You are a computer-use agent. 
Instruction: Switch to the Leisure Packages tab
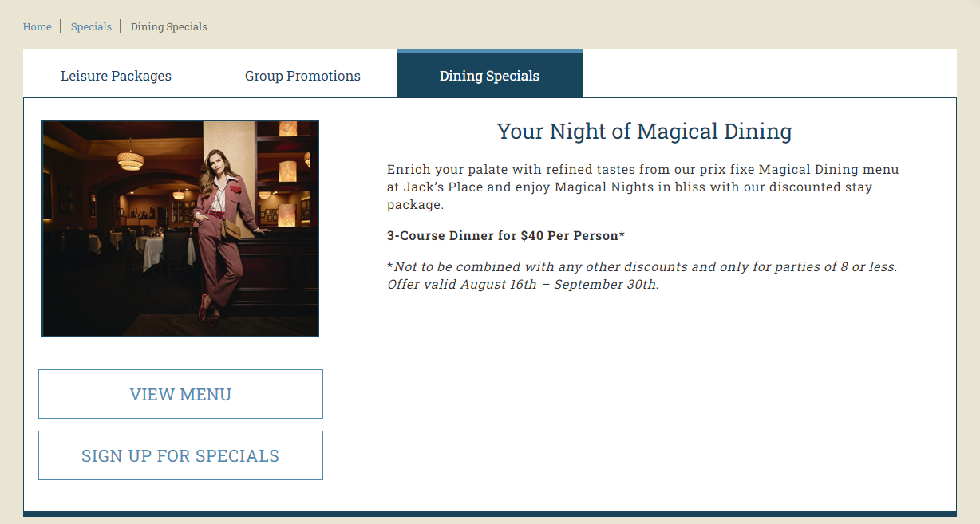[x=117, y=76]
